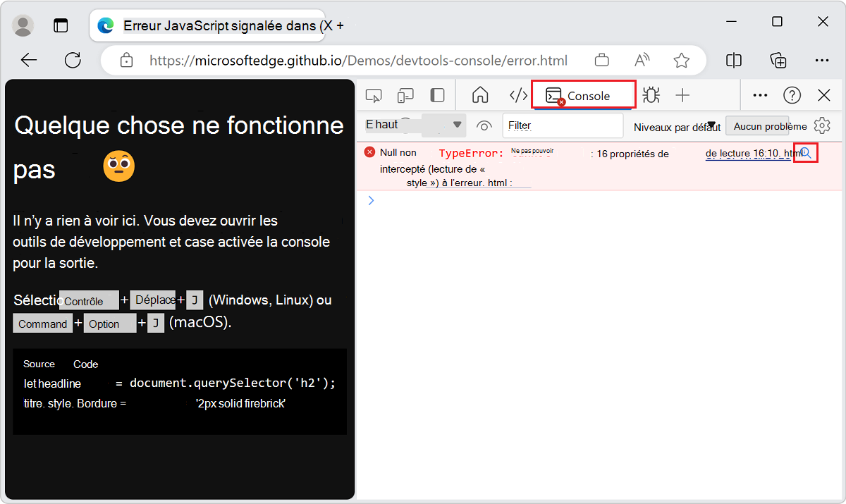Screen dimensions: 846x504
Task: Open the DevTools more options menu
Action: (760, 94)
